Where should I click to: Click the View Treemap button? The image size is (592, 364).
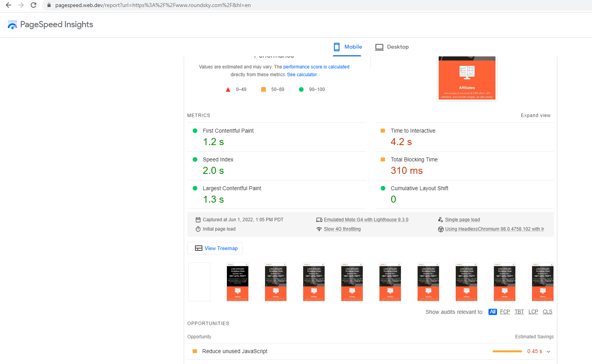pos(215,248)
